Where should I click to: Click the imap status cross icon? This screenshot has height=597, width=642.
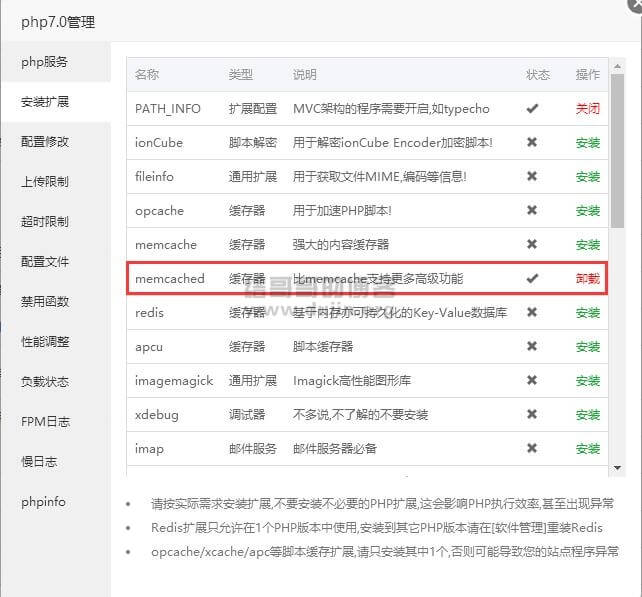coord(532,448)
